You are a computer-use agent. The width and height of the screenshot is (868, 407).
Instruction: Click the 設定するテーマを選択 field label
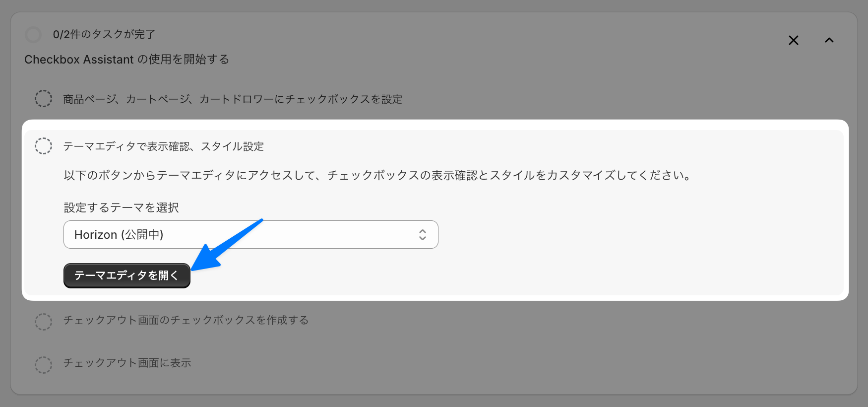[x=122, y=207]
